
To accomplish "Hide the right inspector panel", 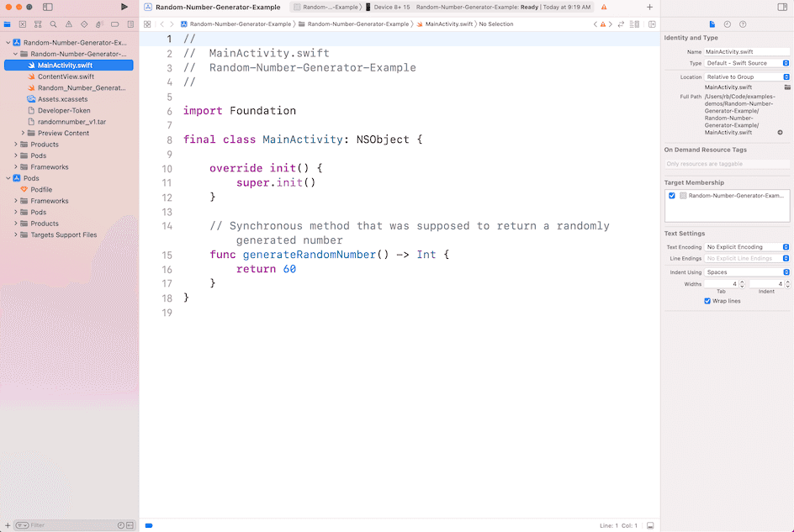I will tap(784, 7).
